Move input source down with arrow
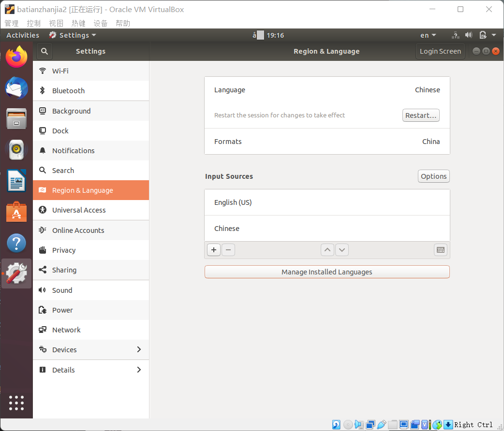Image resolution: width=504 pixels, height=431 pixels. [x=342, y=250]
